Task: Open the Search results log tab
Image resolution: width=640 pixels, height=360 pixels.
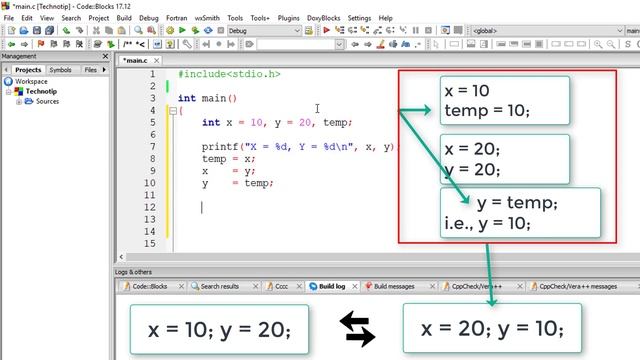Action: point(220,287)
